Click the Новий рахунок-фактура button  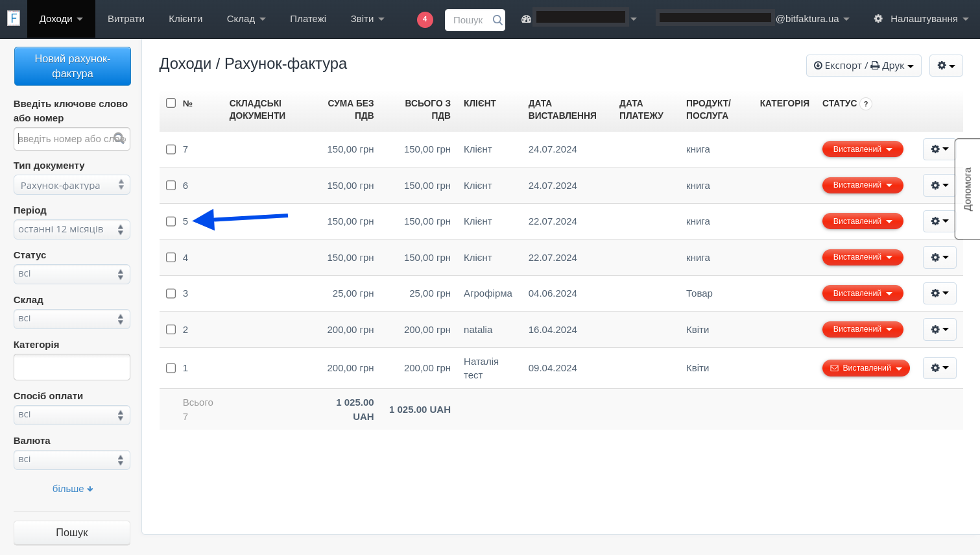coord(73,66)
